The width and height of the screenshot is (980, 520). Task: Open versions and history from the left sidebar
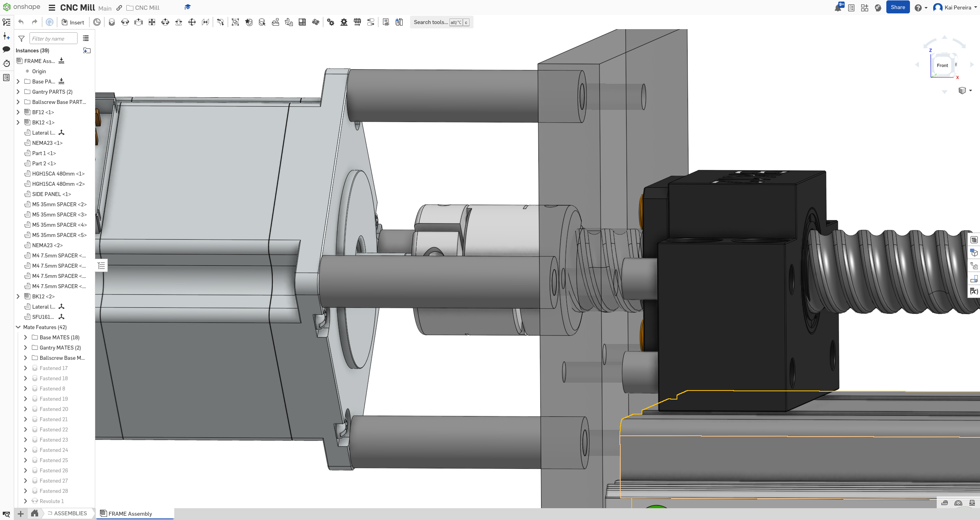click(x=6, y=63)
